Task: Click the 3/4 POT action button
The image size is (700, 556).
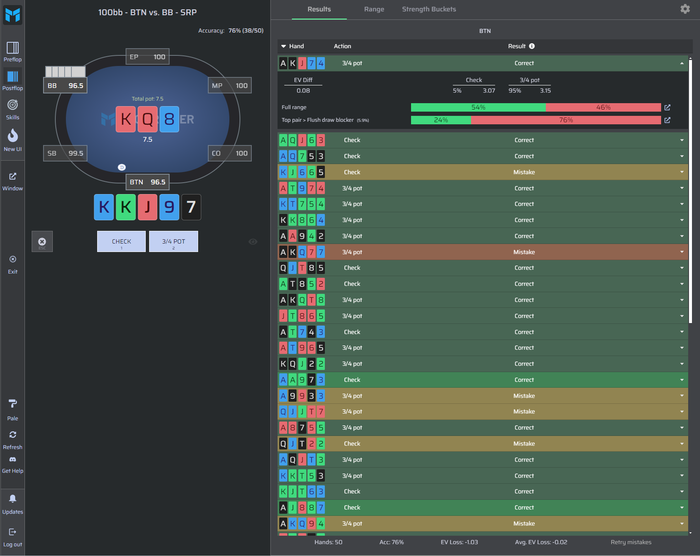Action: pos(174,242)
